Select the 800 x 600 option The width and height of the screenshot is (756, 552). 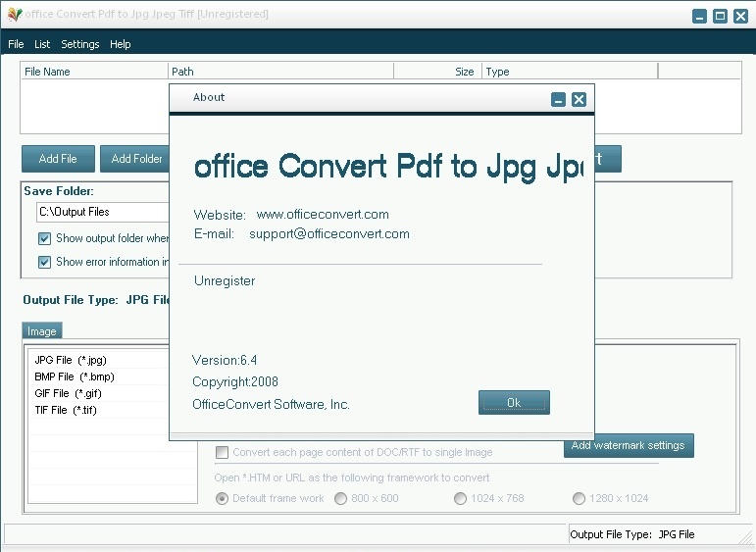[x=340, y=498]
